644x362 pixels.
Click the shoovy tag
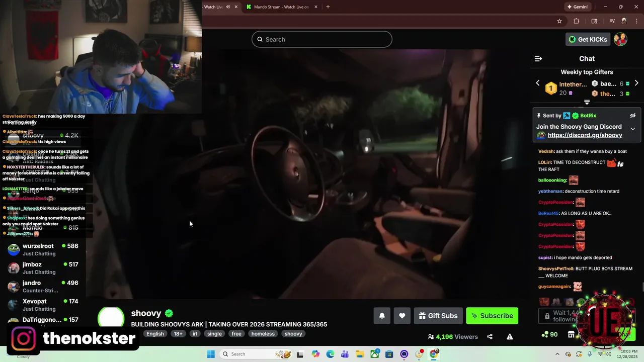click(x=293, y=334)
